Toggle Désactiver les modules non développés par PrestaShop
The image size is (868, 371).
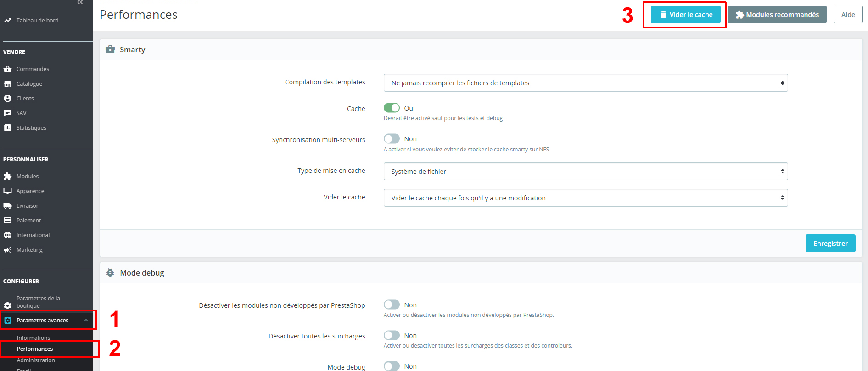click(x=392, y=305)
